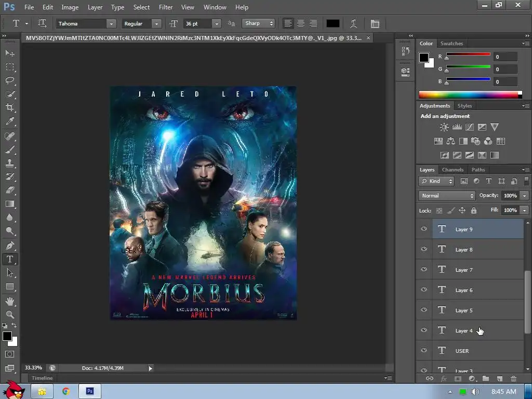
Task: Open the Window menu
Action: [215, 7]
